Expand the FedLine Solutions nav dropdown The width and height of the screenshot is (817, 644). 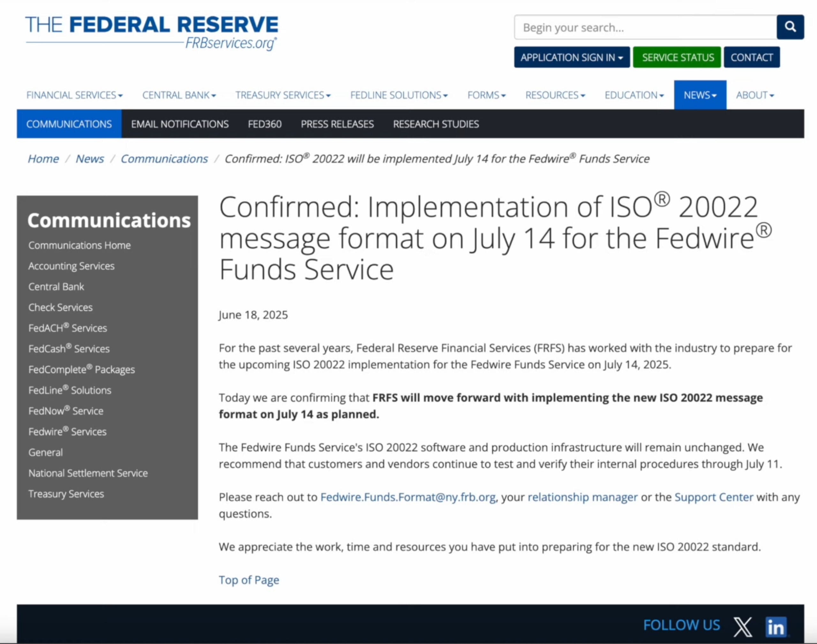click(x=399, y=95)
